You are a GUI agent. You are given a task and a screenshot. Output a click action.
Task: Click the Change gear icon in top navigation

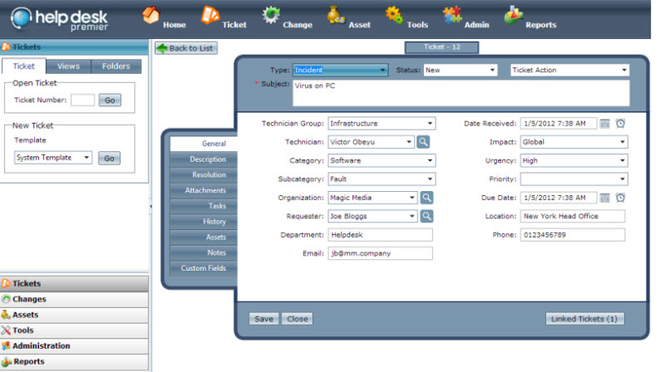point(271,15)
